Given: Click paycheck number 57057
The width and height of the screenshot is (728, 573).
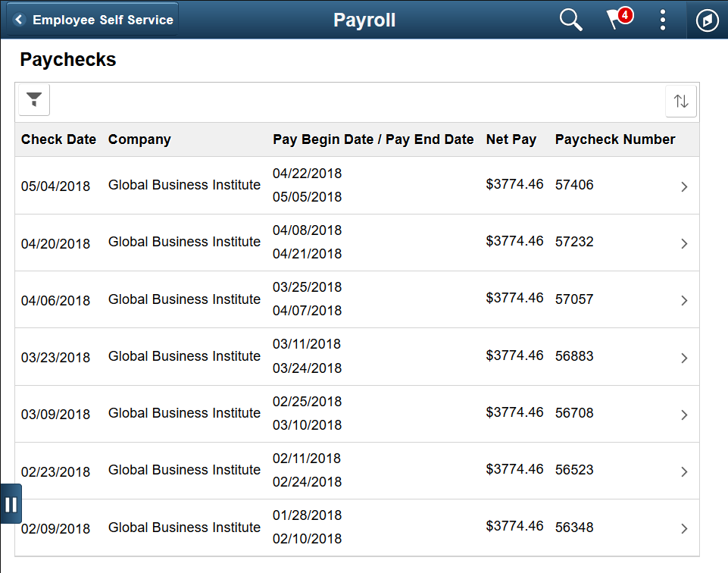Looking at the screenshot, I should coord(574,299).
